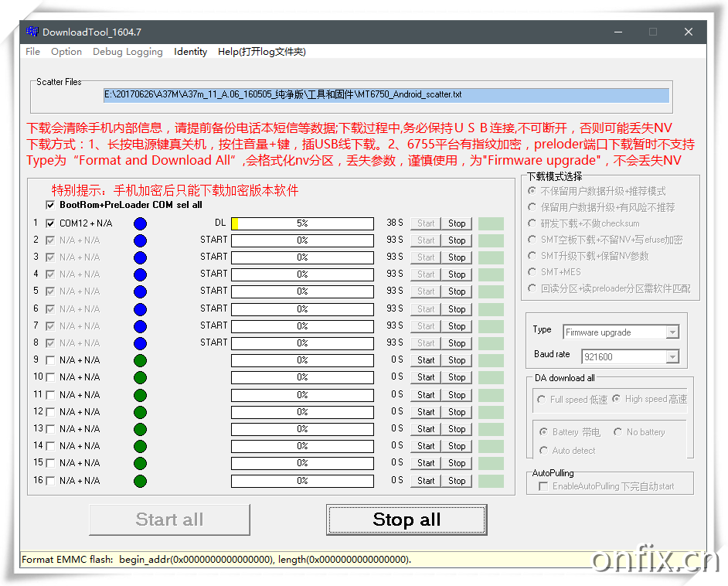Enable the port 9 N/A checkbox
Screen dimensions: 728x586
coord(50,360)
